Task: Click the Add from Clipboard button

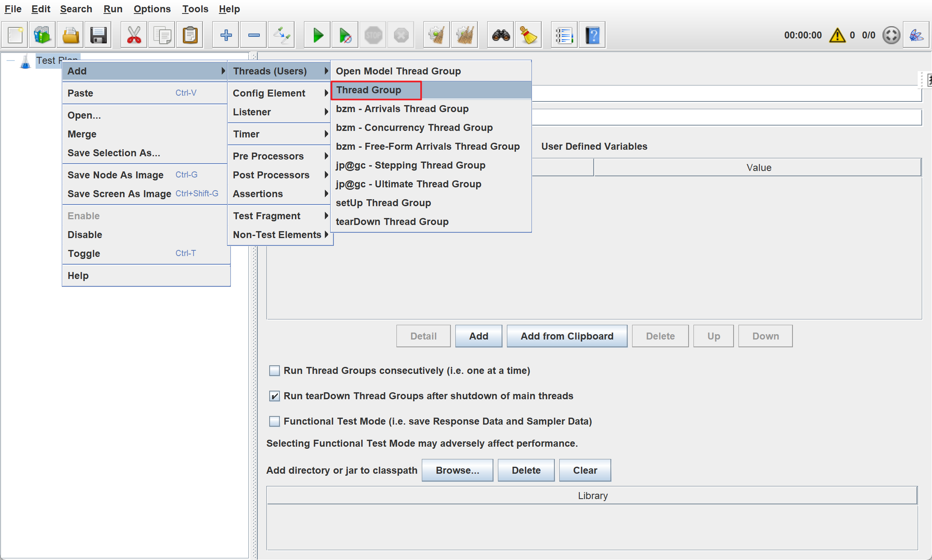Action: 567,336
